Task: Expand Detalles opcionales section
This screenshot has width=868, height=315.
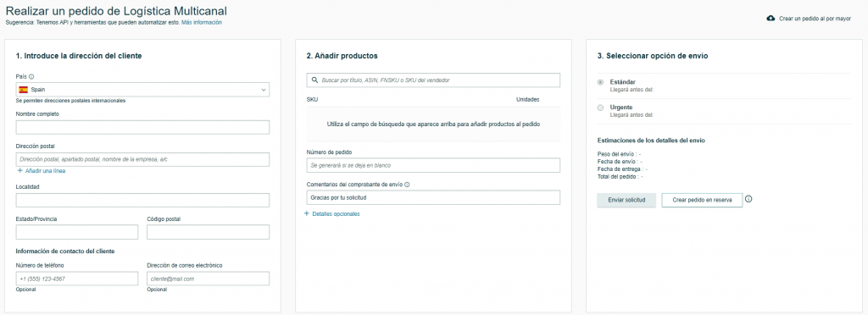Action: point(336,214)
